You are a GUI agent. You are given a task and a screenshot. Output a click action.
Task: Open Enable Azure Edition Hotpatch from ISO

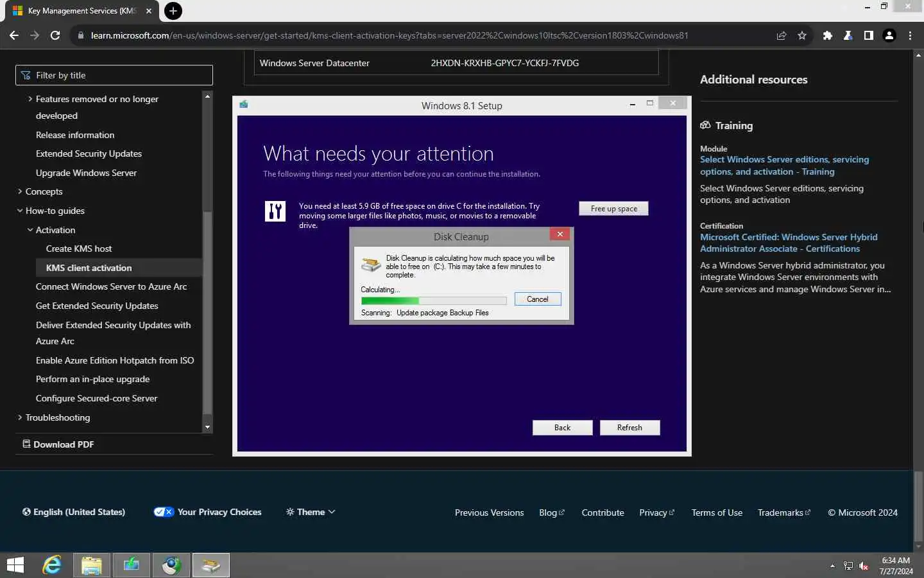tap(115, 360)
